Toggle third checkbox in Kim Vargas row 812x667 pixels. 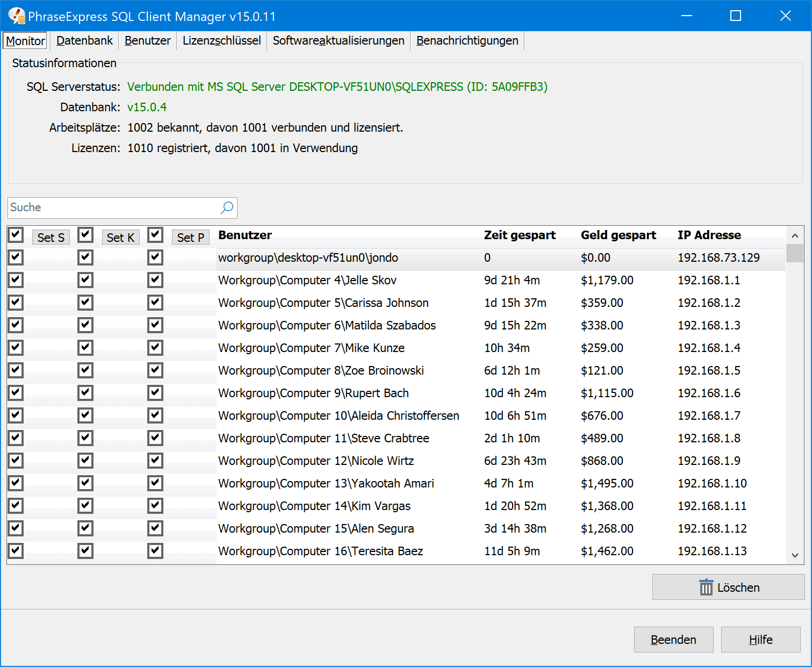(x=155, y=506)
